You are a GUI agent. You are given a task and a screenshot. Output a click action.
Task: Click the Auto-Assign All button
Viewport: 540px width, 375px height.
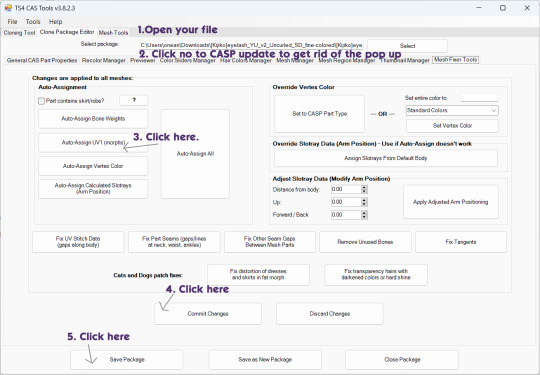click(195, 154)
